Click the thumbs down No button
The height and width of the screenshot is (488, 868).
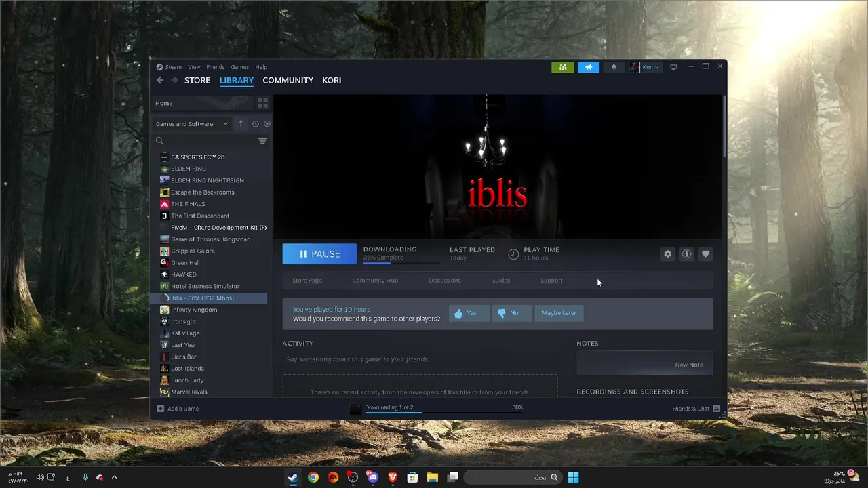tap(511, 313)
